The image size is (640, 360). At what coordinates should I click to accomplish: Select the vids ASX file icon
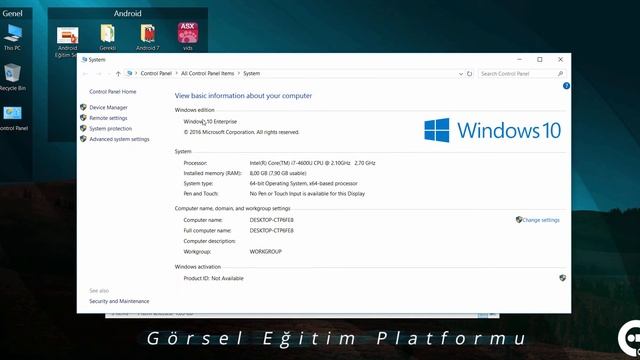click(187, 36)
